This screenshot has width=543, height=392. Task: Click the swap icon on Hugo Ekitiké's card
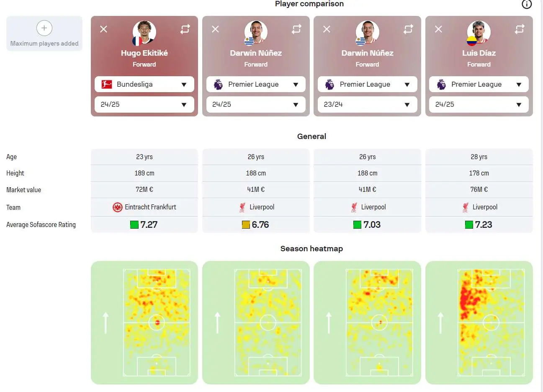pos(185,29)
